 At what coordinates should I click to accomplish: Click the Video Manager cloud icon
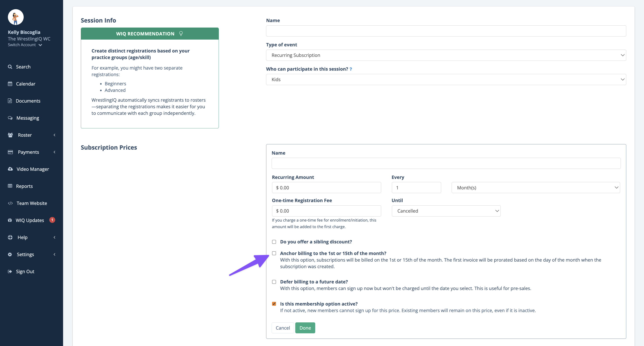tap(10, 169)
